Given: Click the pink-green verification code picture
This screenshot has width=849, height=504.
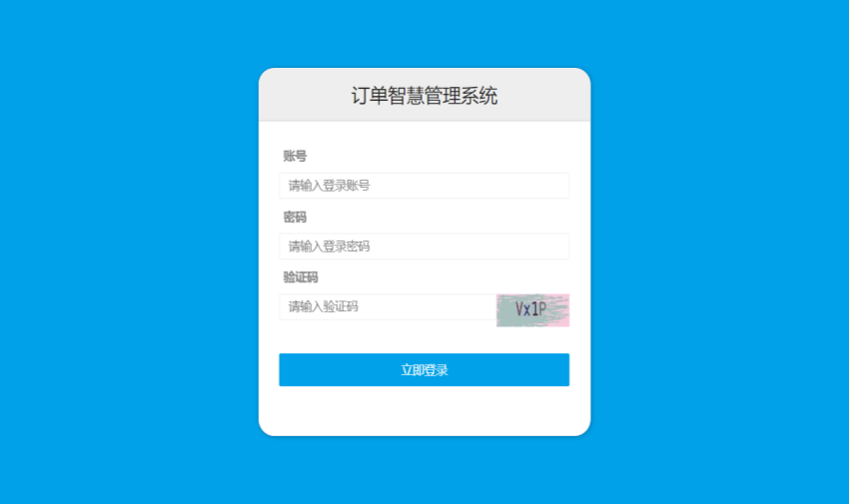Looking at the screenshot, I should point(532,309).
